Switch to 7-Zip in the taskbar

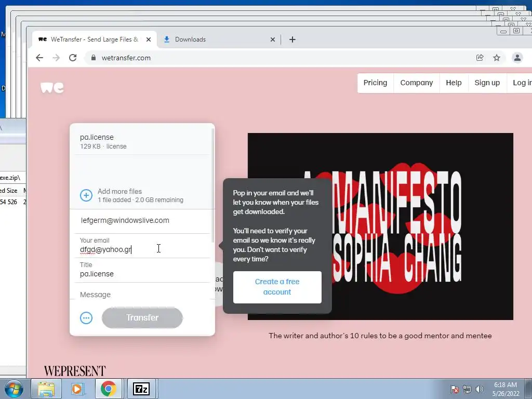141,389
